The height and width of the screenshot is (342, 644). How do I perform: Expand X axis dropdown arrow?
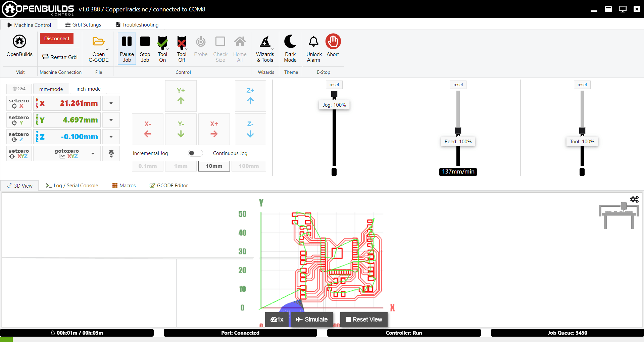pos(111,103)
